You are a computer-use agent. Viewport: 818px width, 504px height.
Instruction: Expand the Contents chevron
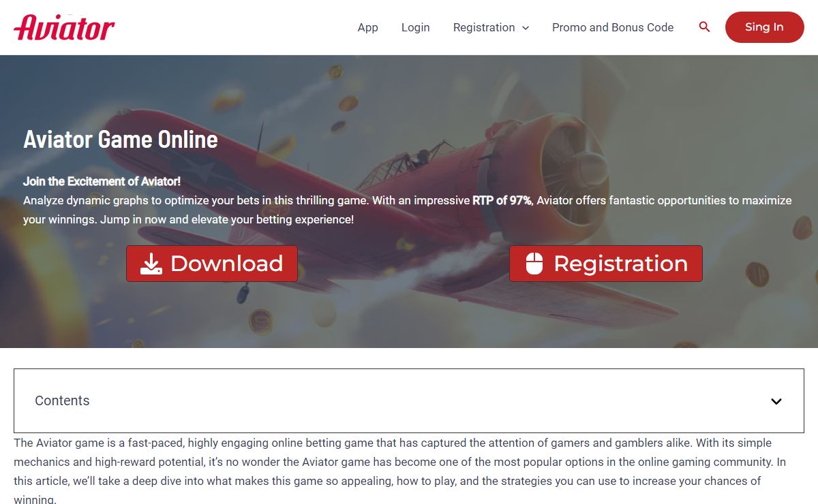point(776,401)
